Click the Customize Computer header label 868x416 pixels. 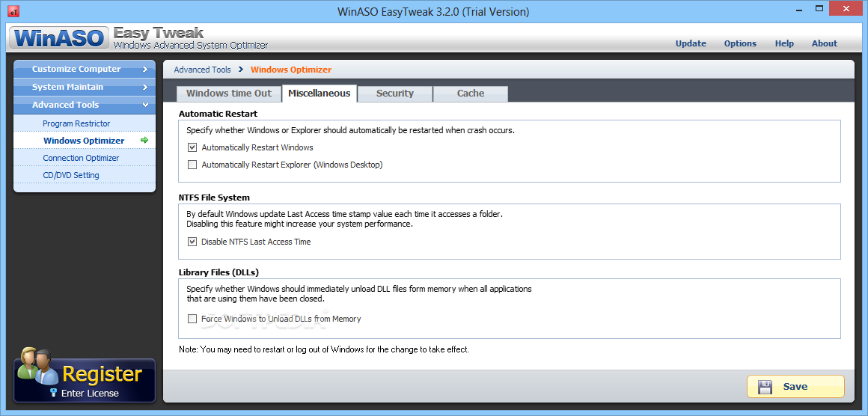76,69
